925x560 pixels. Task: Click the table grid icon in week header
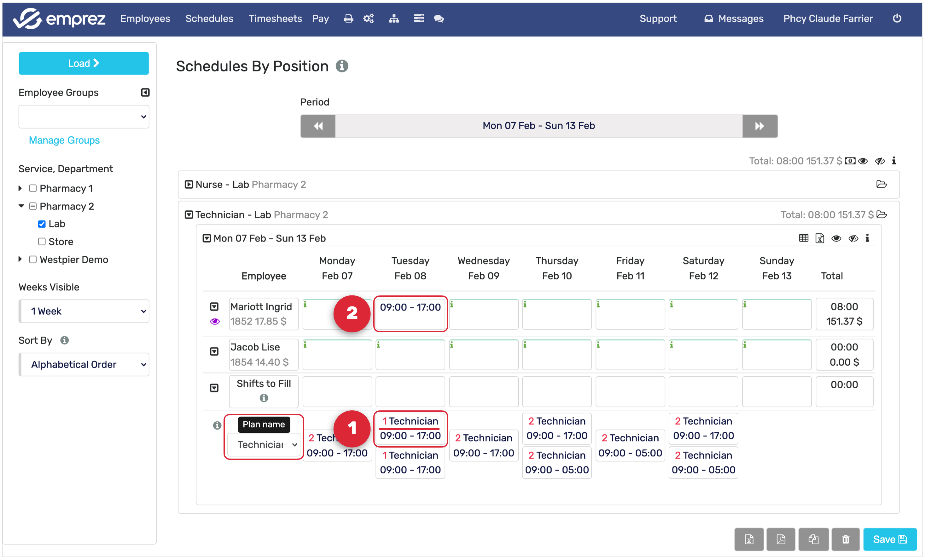(x=803, y=238)
